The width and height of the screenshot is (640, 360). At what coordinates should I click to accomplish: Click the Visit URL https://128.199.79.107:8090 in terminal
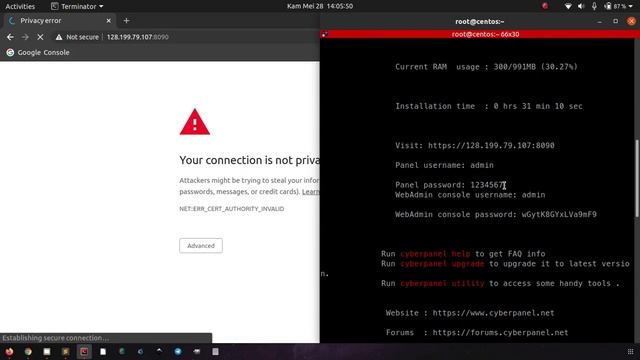(x=491, y=145)
